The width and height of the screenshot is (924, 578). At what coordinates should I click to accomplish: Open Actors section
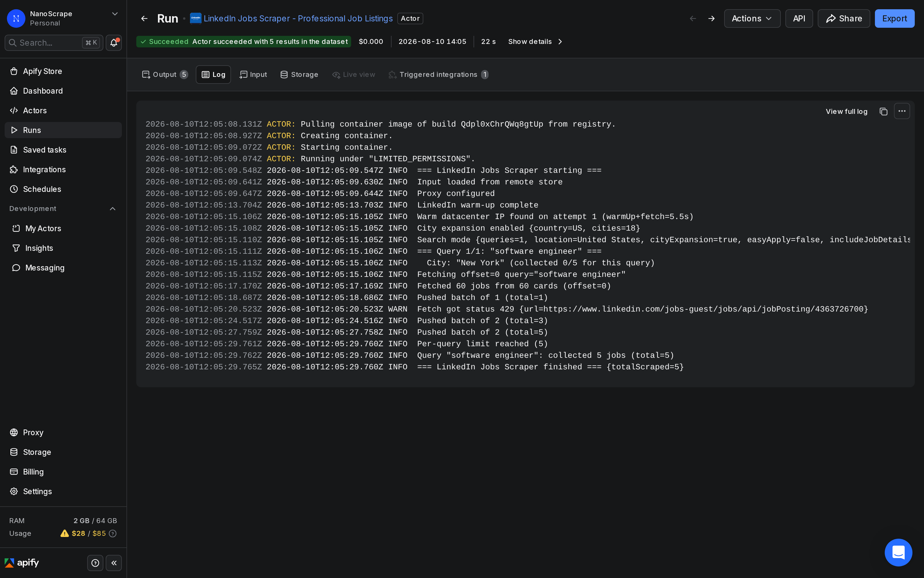[63, 110]
